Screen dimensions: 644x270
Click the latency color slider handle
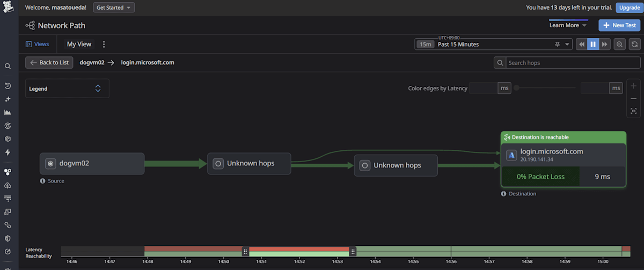tap(516, 88)
